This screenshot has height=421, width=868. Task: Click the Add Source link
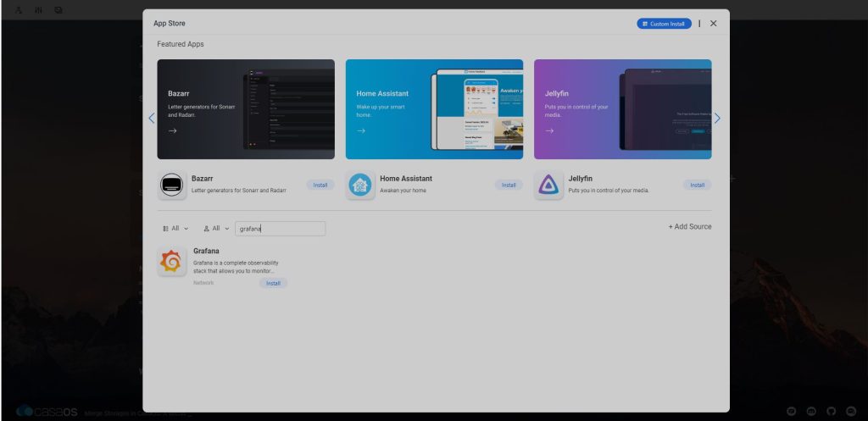point(690,227)
